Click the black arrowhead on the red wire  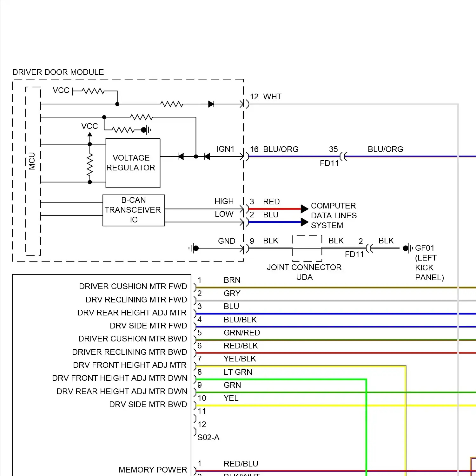click(x=304, y=209)
